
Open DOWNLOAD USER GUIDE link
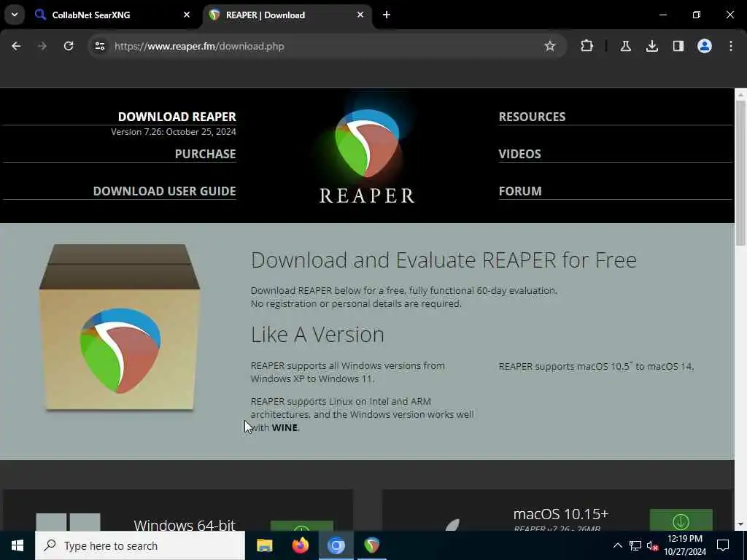pos(164,191)
